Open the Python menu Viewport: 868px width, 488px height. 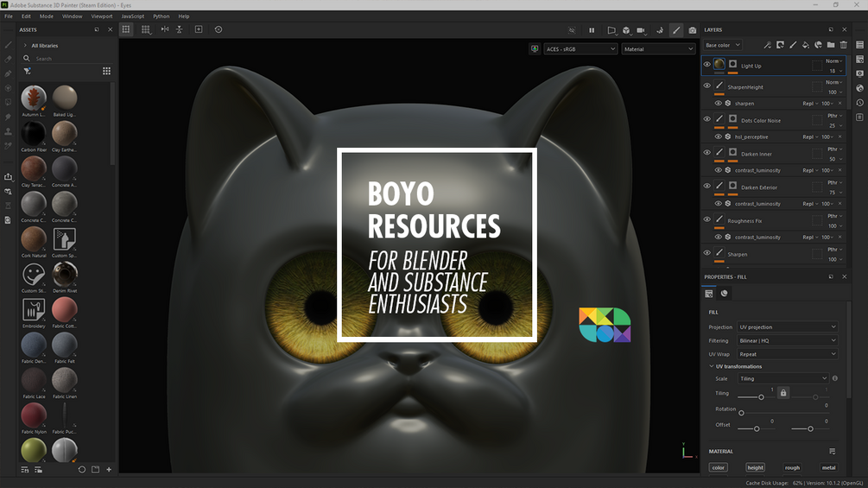coord(162,16)
